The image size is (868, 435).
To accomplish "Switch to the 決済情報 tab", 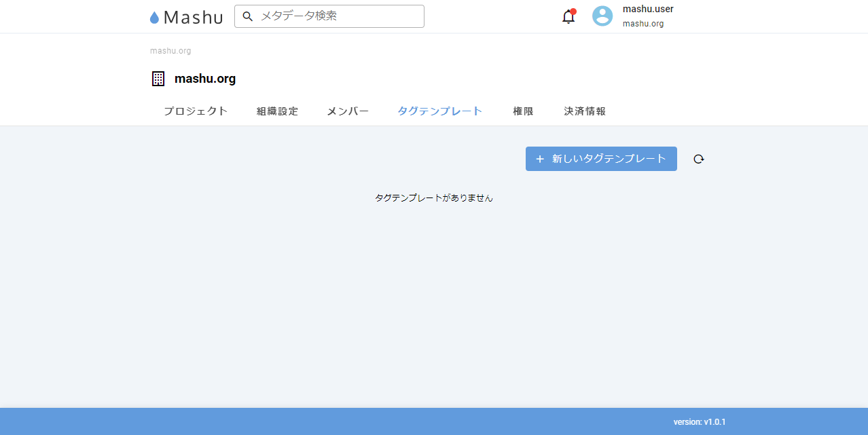I will [x=585, y=111].
